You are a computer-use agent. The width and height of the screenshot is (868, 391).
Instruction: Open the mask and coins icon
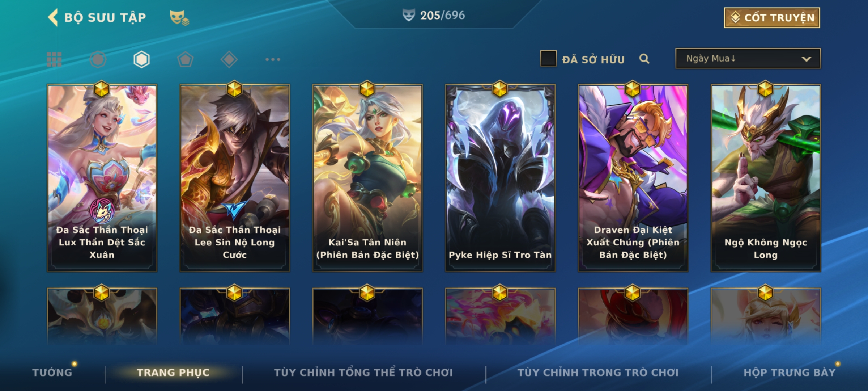coord(179,18)
